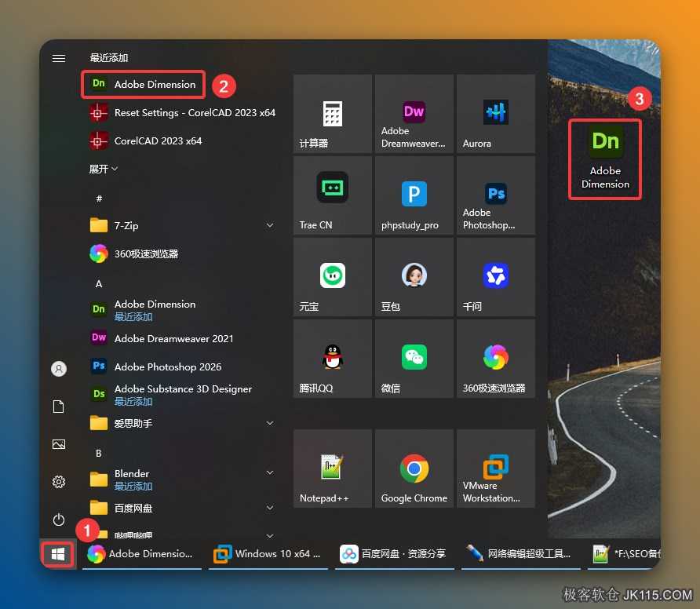Open the Pictures sidebar icon
Viewport: 700px width, 609px height.
tap(59, 444)
